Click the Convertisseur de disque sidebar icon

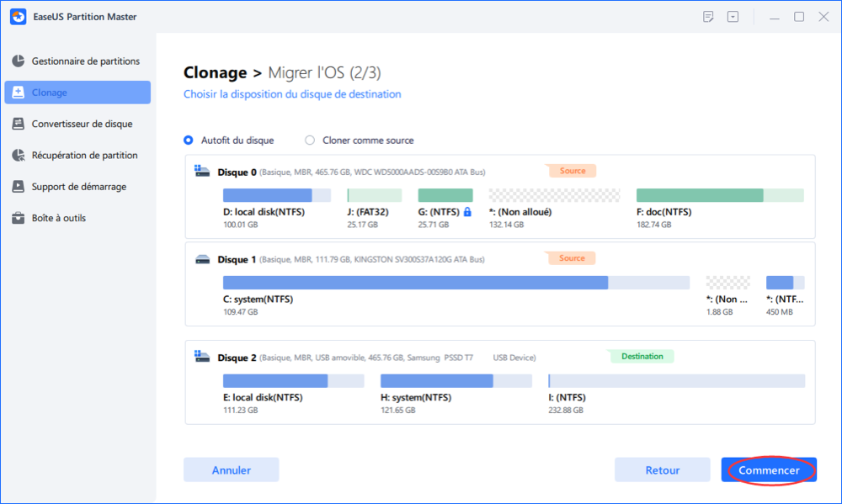18,124
